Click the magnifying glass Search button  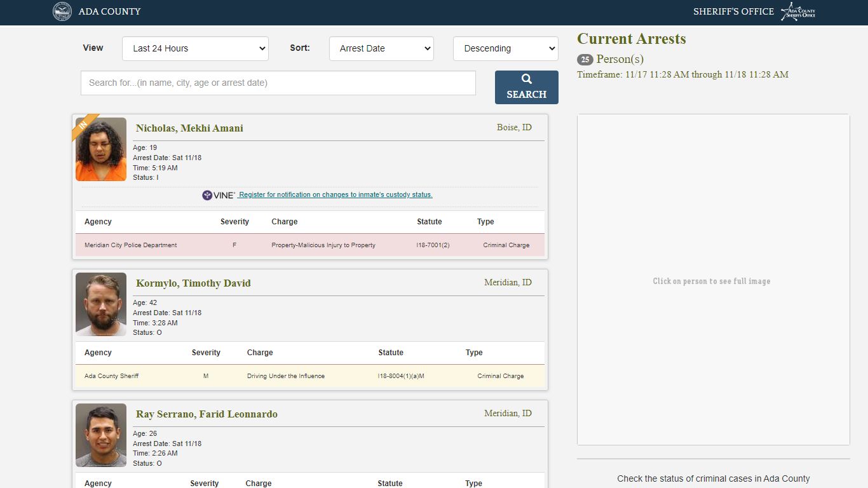pos(526,87)
